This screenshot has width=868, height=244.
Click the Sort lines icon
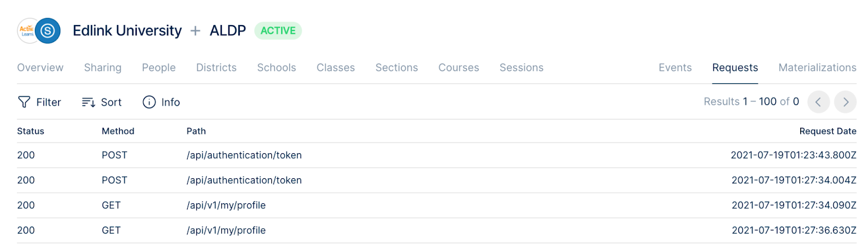click(88, 102)
